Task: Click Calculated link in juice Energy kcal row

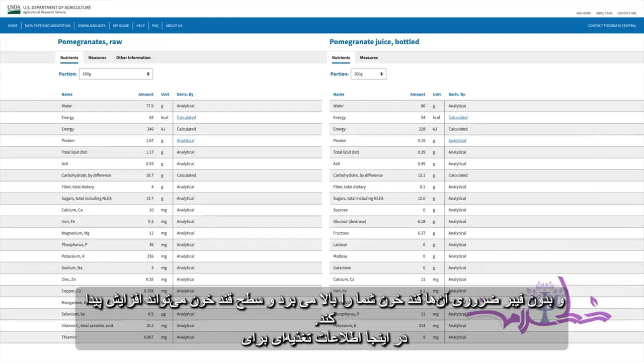Action: pyautogui.click(x=458, y=118)
